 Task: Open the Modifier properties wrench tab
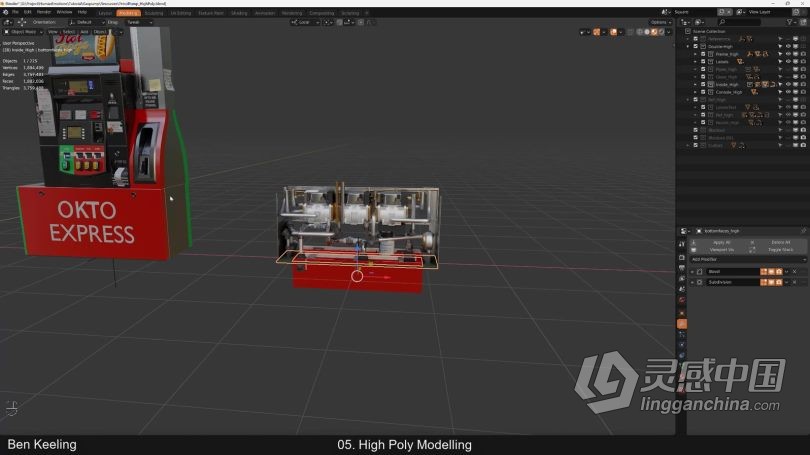tap(682, 324)
